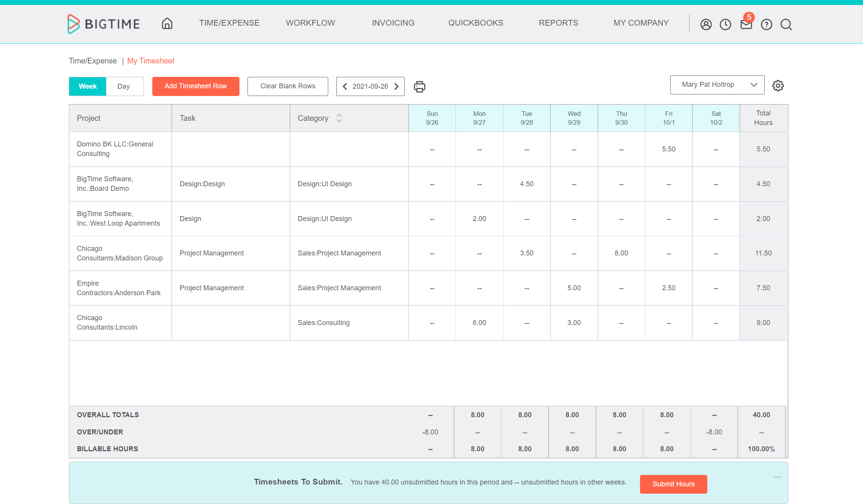Edit the 6.00 Monday cell for Lincoln
The image size is (863, 504).
coord(479,323)
